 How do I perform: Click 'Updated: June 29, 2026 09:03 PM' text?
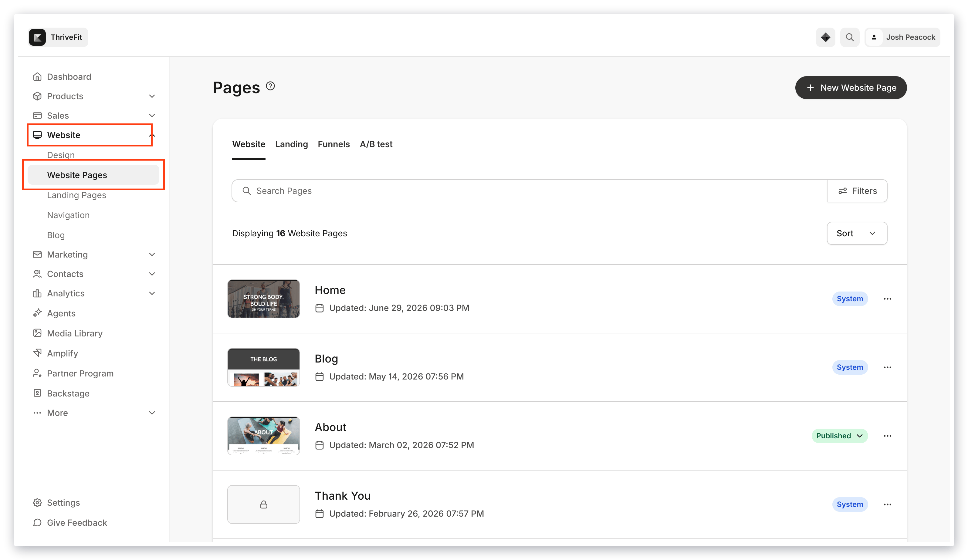[399, 308]
